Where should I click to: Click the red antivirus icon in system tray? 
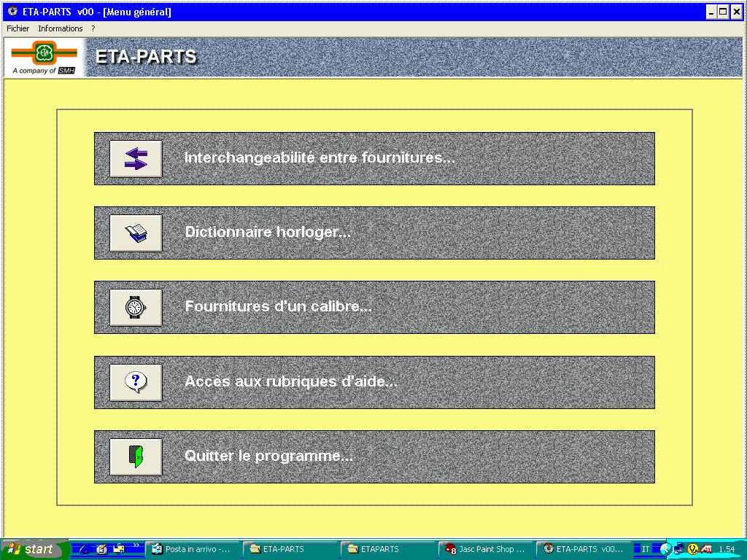705,549
